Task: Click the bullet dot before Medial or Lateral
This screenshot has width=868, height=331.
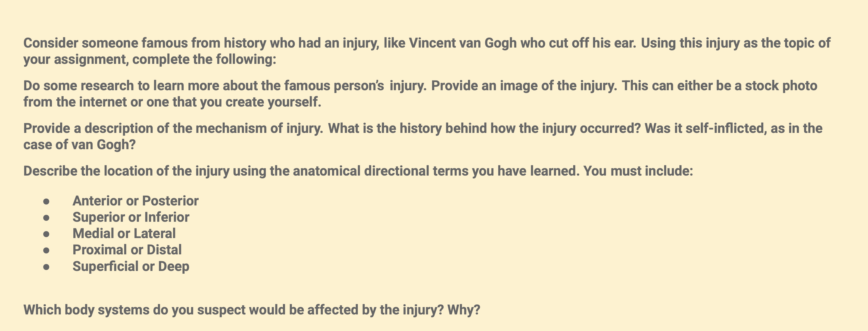Action: (x=46, y=234)
